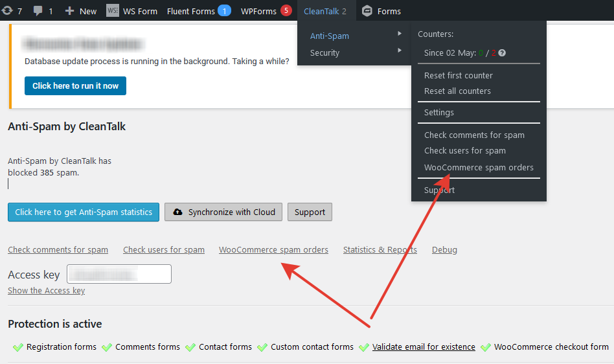This screenshot has height=364, width=614.
Task: Click the plus New content icon
Action: tap(70, 11)
